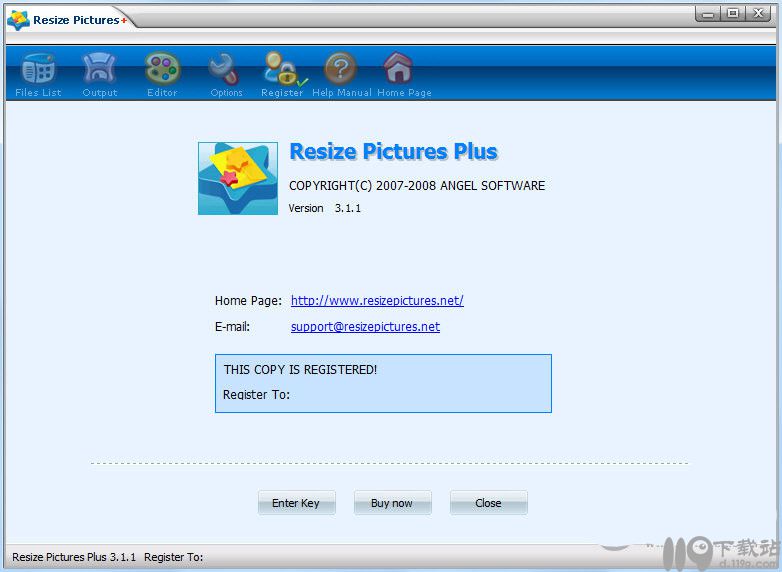
Task: Click the 'THIS COPY IS REGISTERED!' text
Action: [x=300, y=370]
